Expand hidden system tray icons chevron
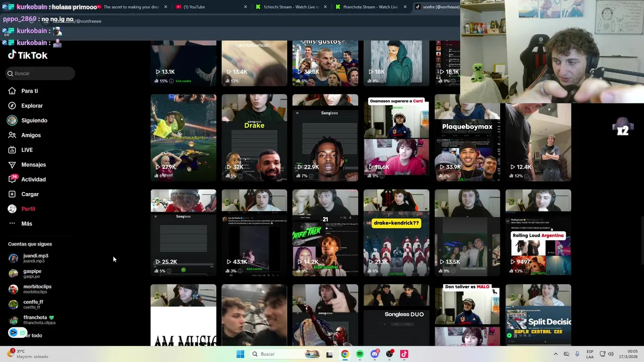This screenshot has width=644, height=362. coord(555,354)
